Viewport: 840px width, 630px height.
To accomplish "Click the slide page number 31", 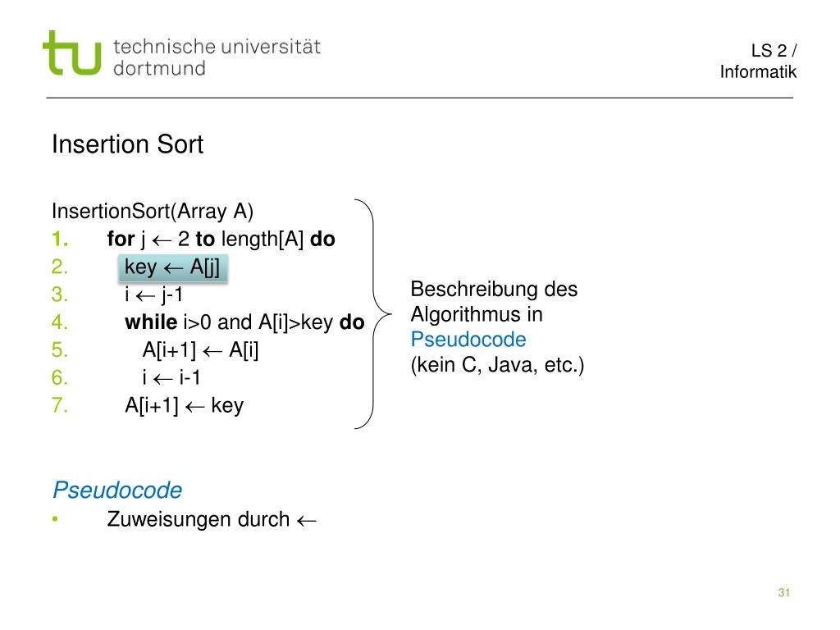I will tap(783, 592).
